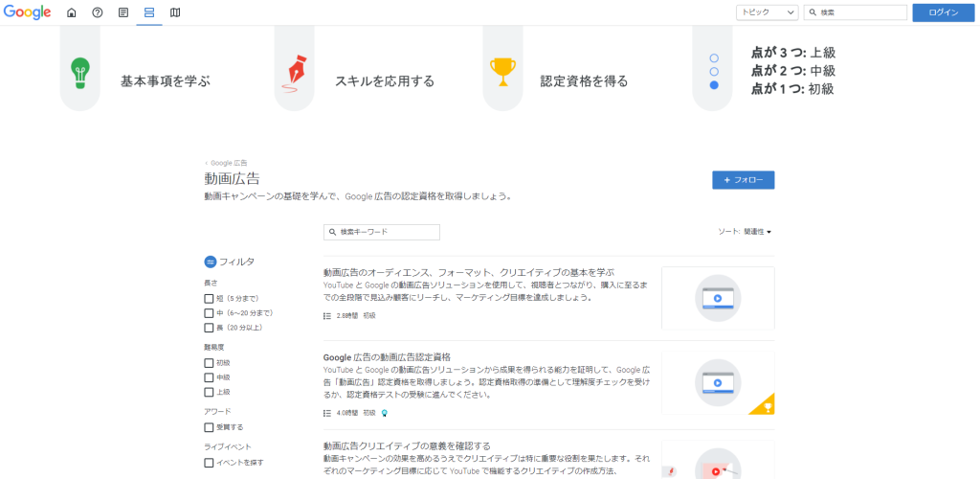Click the 点が 3 つ: 上級 legend text
Screen dimensions: 980x479
point(793,53)
